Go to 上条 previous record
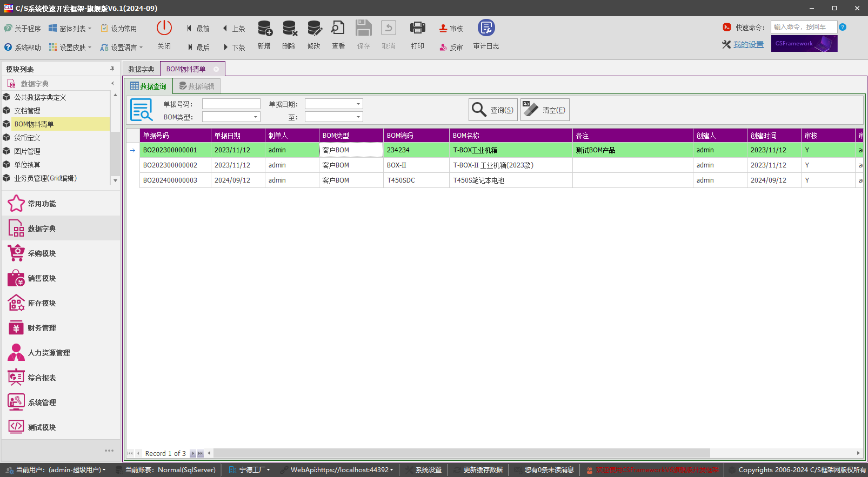 [x=234, y=29]
